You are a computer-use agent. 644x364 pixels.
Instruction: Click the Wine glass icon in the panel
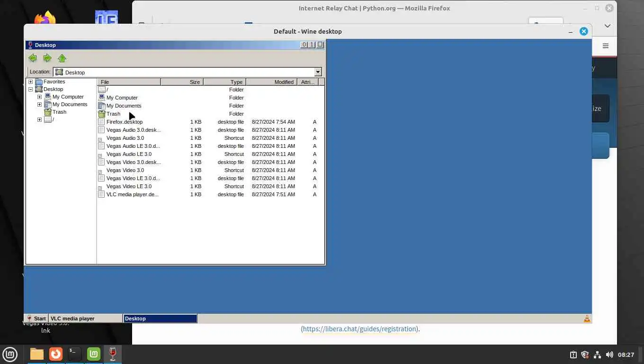click(x=113, y=354)
